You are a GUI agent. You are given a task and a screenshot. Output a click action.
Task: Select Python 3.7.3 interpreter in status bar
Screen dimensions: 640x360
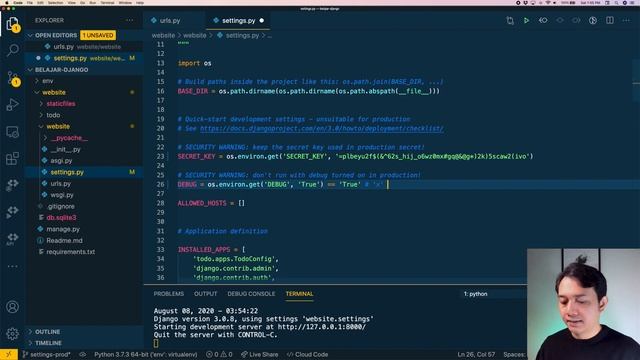[x=146, y=354]
